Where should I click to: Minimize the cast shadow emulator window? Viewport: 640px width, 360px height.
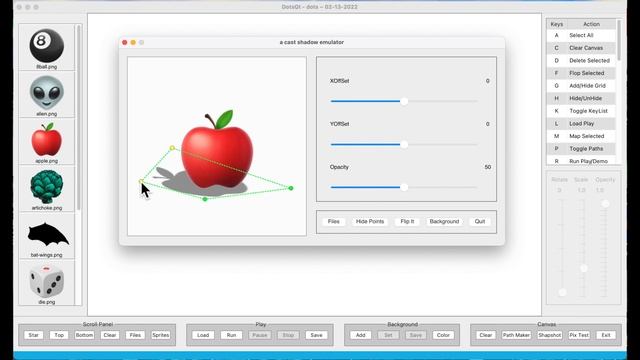[x=133, y=42]
